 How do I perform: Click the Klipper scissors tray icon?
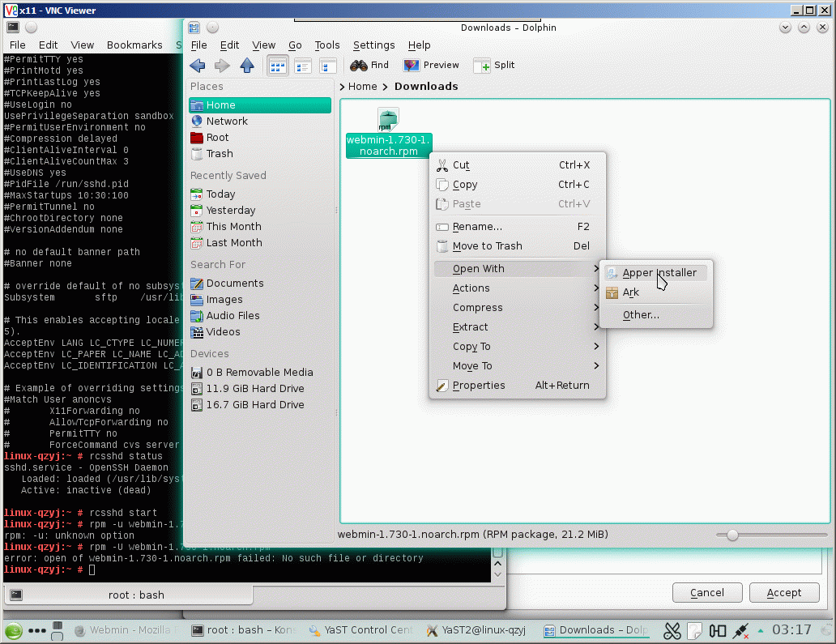pos(672,630)
